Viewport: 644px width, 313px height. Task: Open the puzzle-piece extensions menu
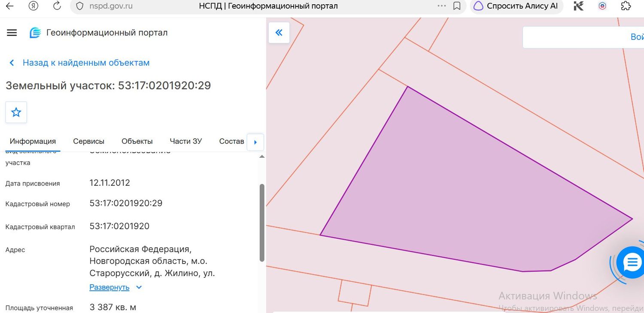pos(626,6)
